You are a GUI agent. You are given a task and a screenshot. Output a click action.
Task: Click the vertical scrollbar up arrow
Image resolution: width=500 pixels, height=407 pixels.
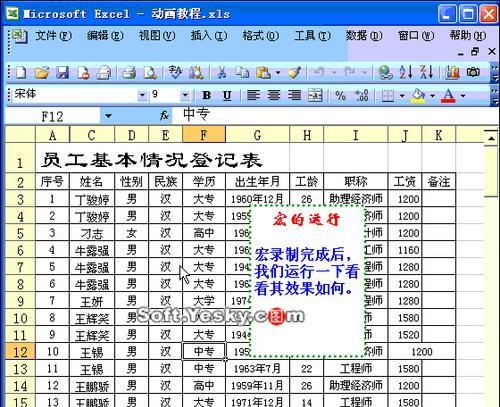coord(491,138)
